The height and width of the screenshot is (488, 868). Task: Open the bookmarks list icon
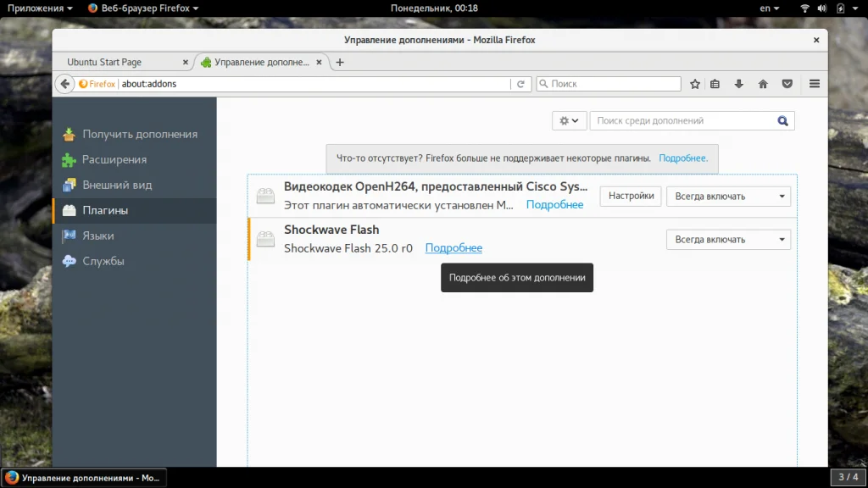tap(715, 84)
